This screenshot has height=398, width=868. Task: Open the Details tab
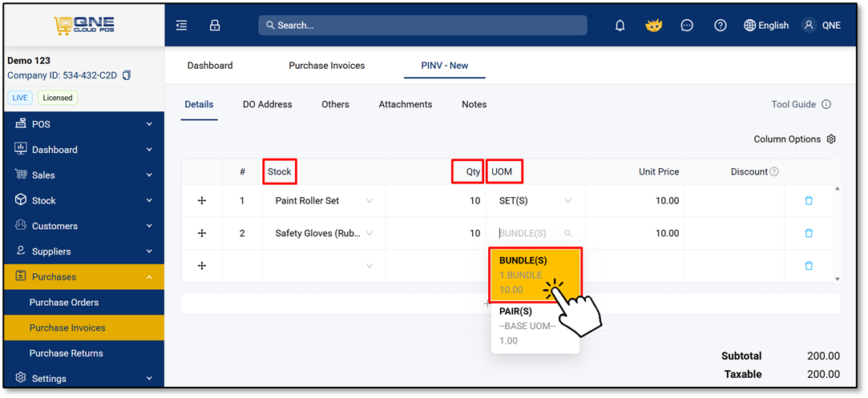coord(199,104)
